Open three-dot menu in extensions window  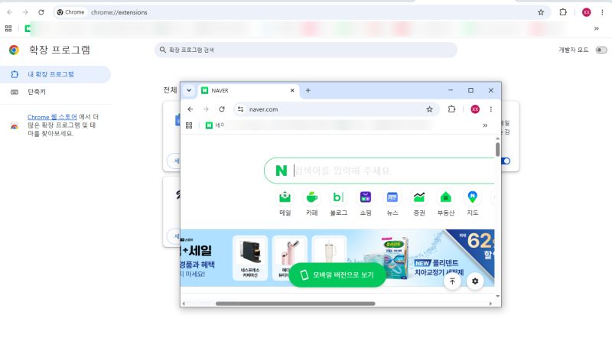tap(602, 12)
